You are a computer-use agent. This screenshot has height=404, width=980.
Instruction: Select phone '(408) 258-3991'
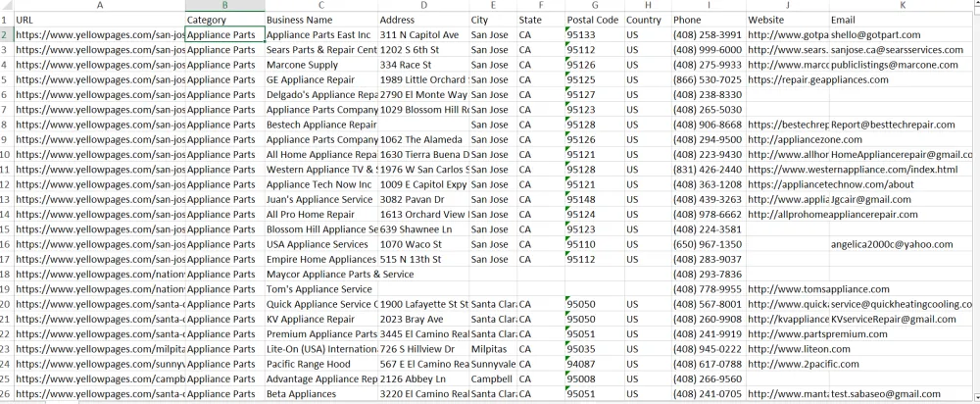pos(709,35)
